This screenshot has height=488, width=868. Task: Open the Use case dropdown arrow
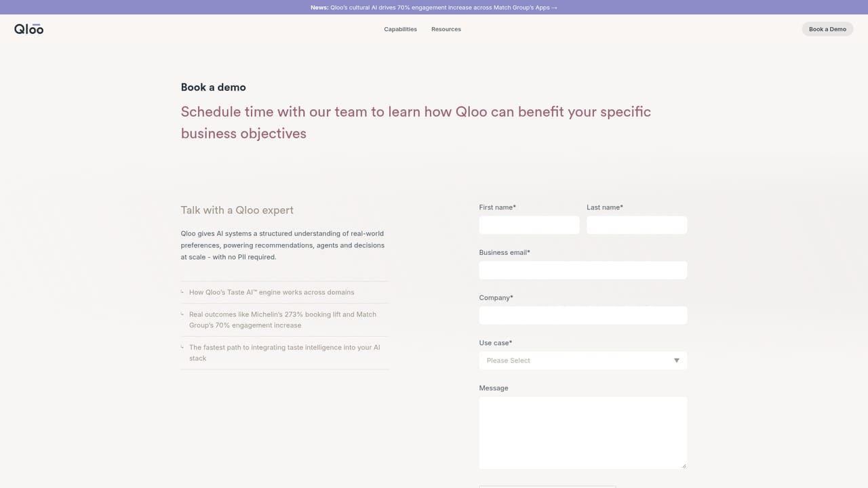[x=676, y=361]
